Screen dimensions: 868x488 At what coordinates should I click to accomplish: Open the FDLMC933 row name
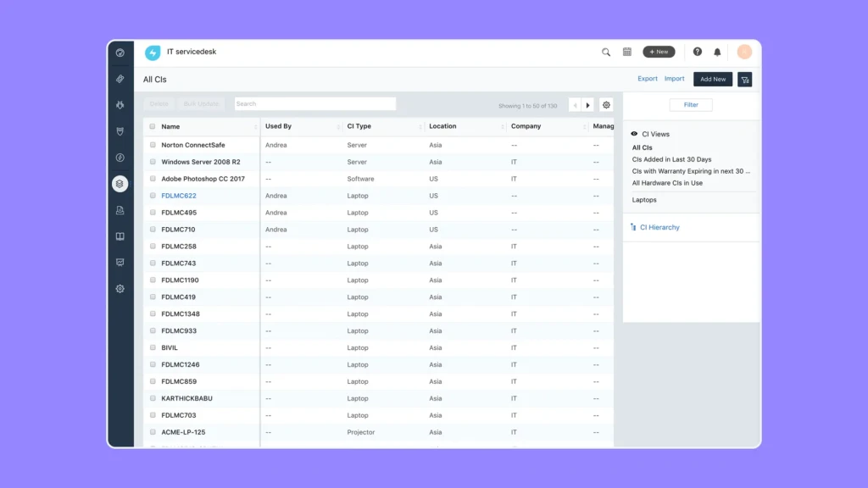(x=179, y=331)
